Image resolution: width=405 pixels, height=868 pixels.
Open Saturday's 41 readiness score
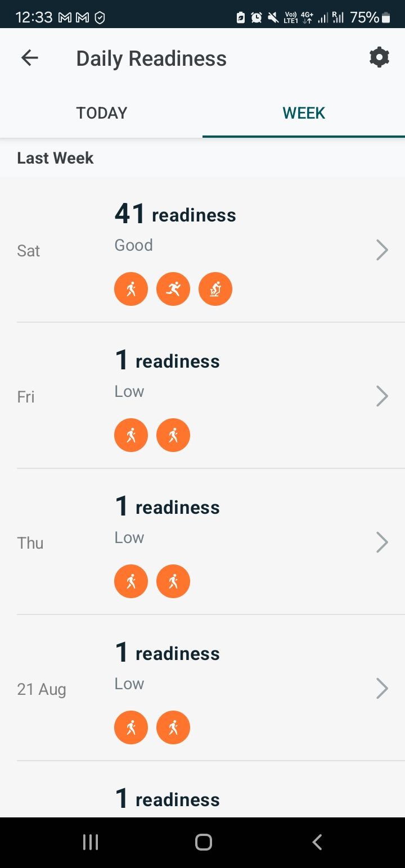click(175, 215)
